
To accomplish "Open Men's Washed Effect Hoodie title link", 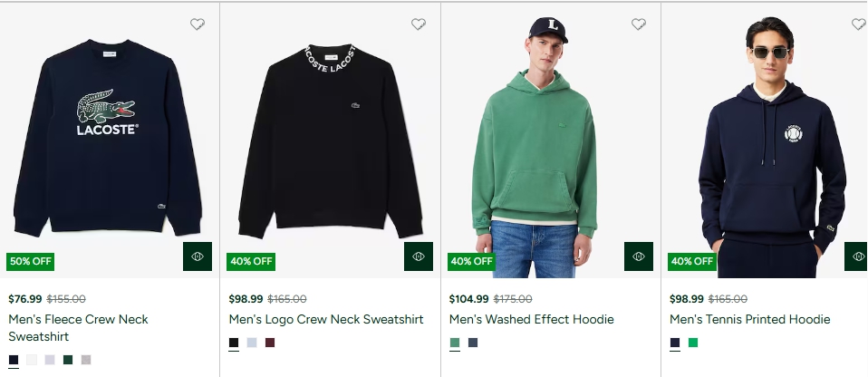I will coord(532,319).
